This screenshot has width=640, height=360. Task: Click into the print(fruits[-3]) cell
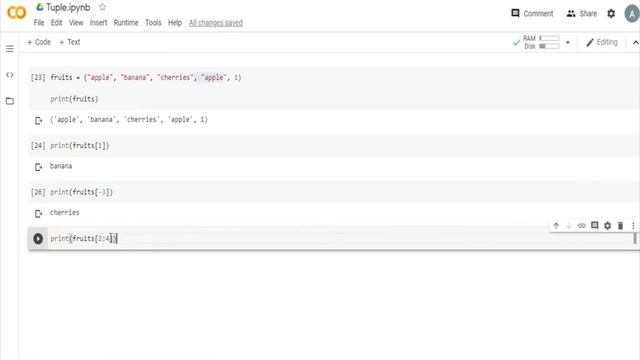click(x=81, y=192)
